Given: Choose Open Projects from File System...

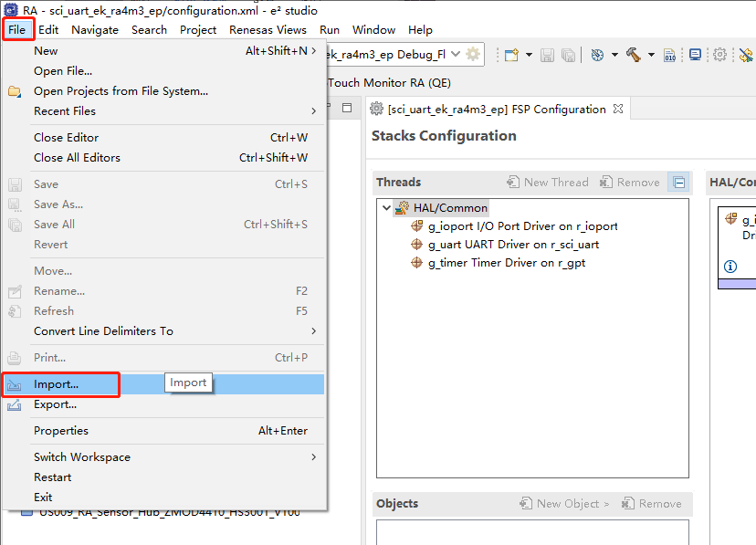Looking at the screenshot, I should pyautogui.click(x=164, y=91).
